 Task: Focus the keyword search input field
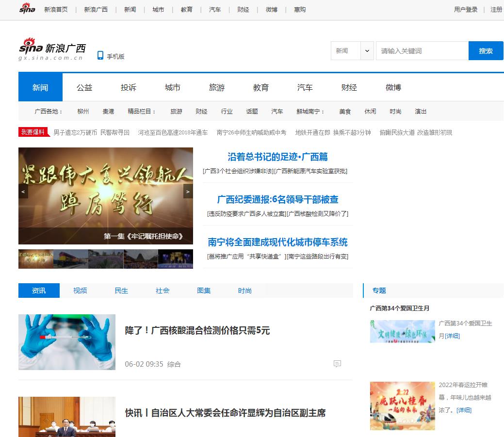pos(422,51)
